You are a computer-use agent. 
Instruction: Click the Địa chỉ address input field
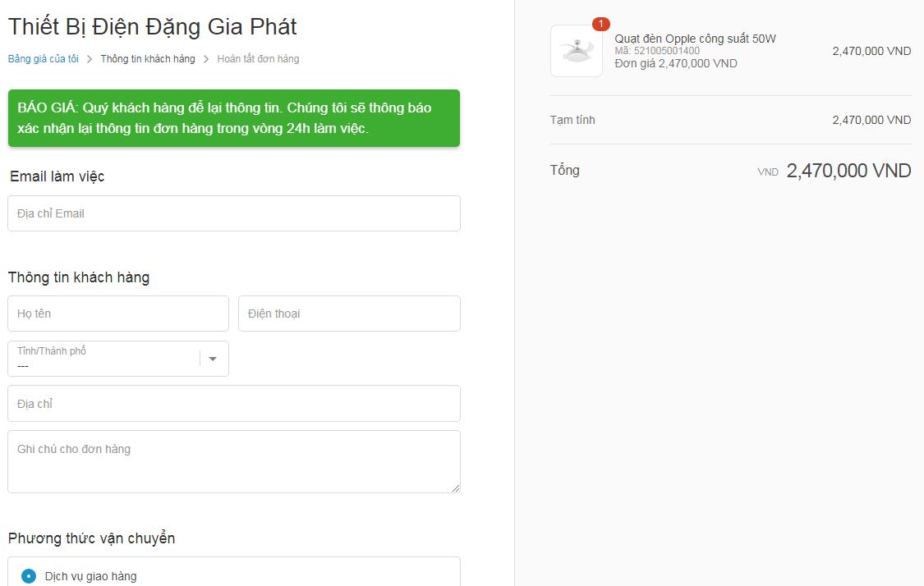234,404
